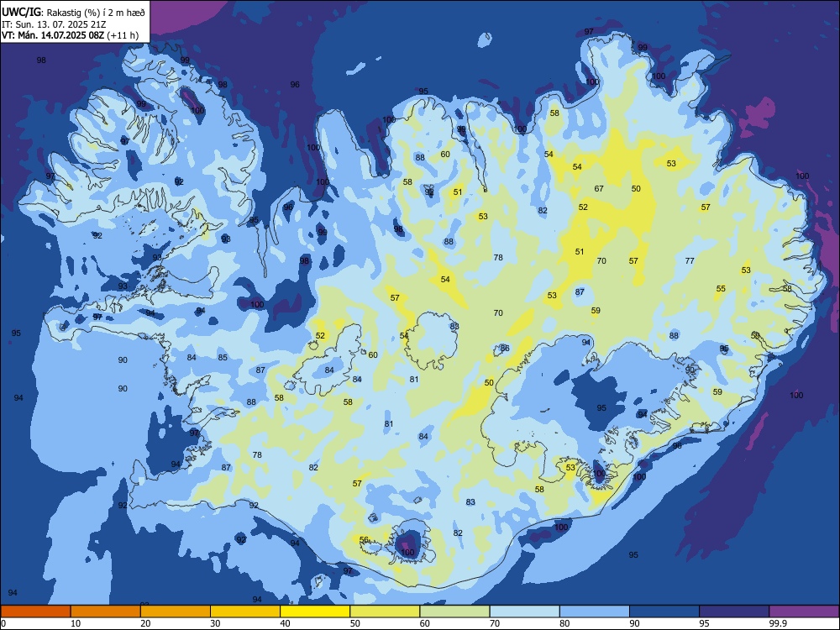Click the '67' humidity value on the map
Screen dimensions: 840x630
[x=599, y=188]
